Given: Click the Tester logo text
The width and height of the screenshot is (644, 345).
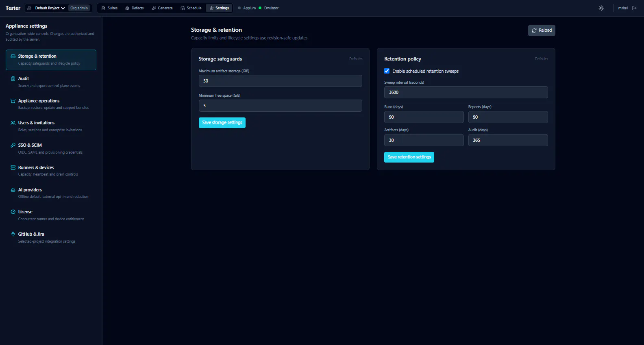Looking at the screenshot, I should click(x=13, y=8).
